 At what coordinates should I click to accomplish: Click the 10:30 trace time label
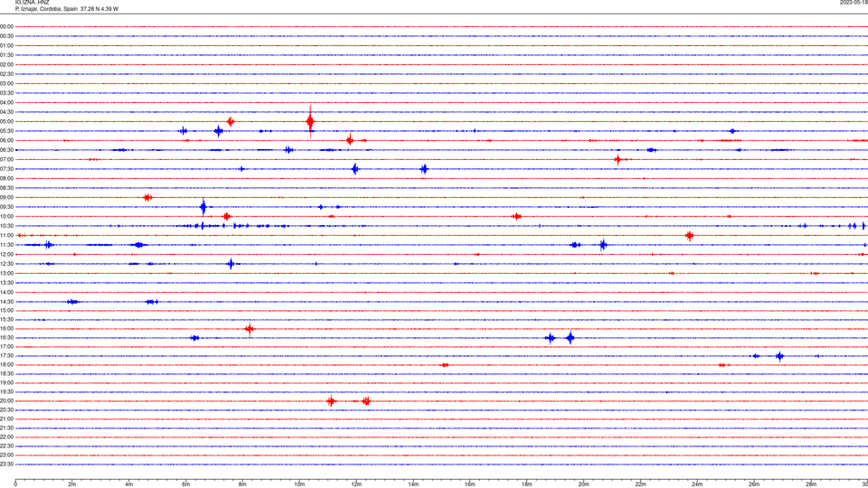(6, 226)
